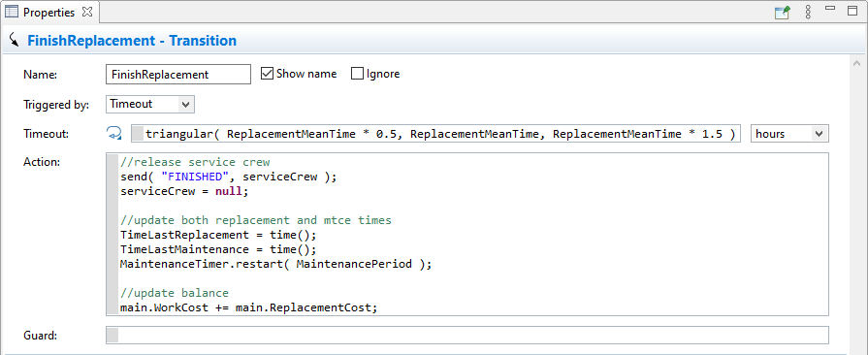Enable the Ignore checkbox
868x355 pixels.
pyautogui.click(x=357, y=74)
